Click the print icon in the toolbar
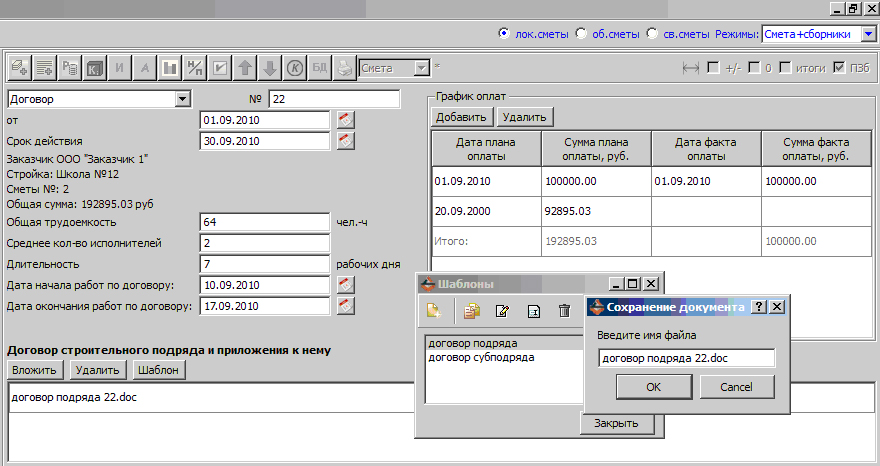 (x=344, y=68)
